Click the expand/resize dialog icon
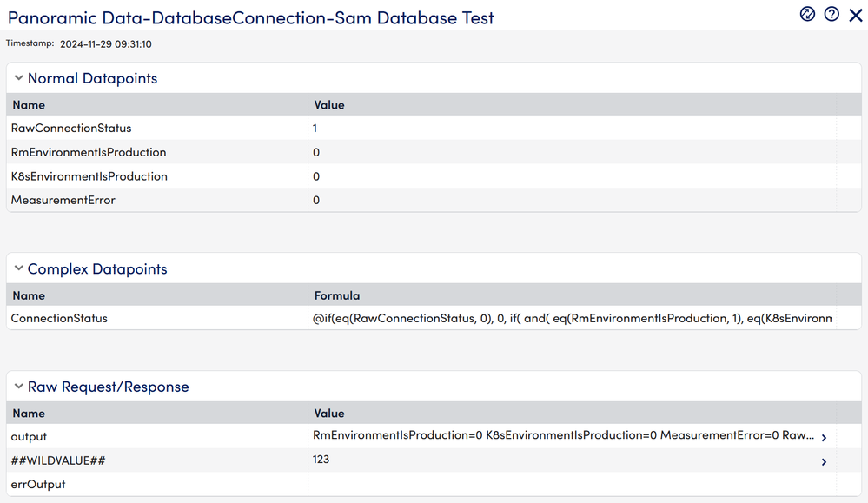868x503 pixels. click(807, 14)
